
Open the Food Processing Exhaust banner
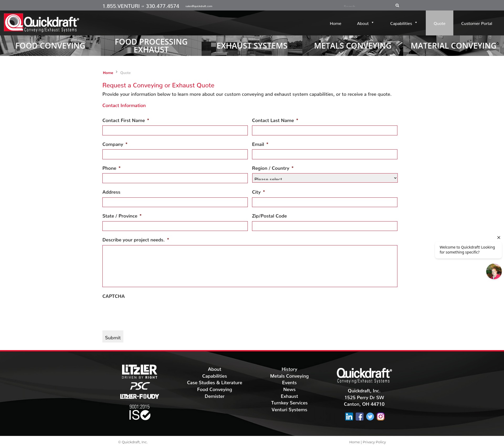pyautogui.click(x=151, y=46)
